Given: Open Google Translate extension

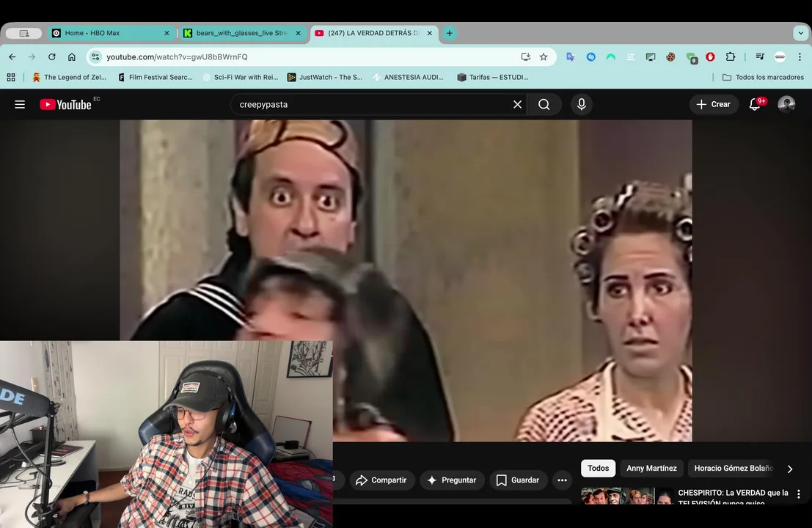Looking at the screenshot, I should tap(571, 57).
